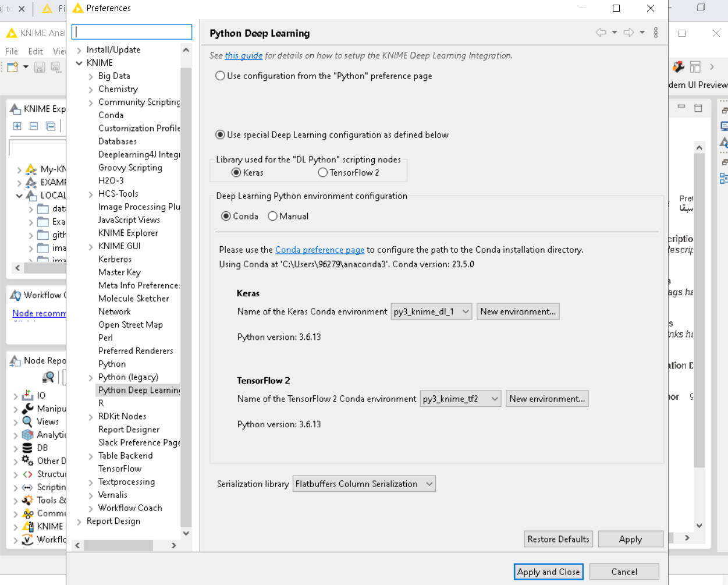This screenshot has height=585, width=728.
Task: Open the Conda preference page link
Action: (x=319, y=250)
